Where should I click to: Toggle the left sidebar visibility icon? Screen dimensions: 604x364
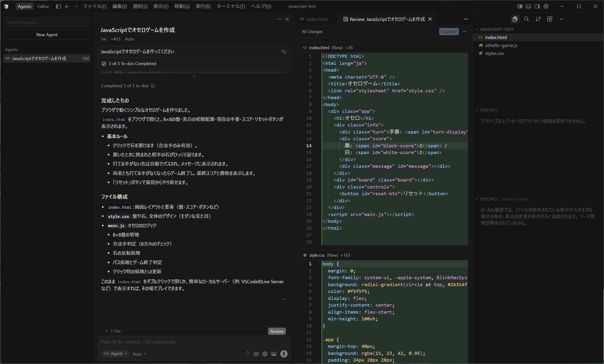click(58, 6)
